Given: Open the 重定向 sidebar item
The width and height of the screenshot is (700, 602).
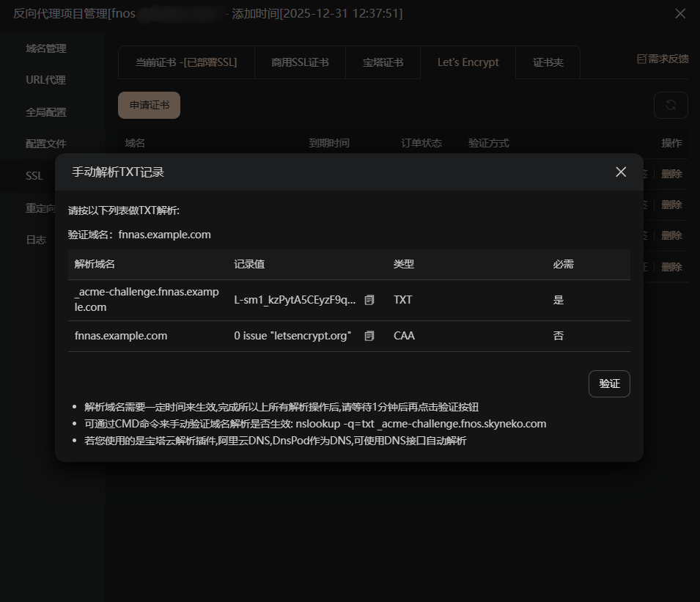Looking at the screenshot, I should (x=40, y=208).
